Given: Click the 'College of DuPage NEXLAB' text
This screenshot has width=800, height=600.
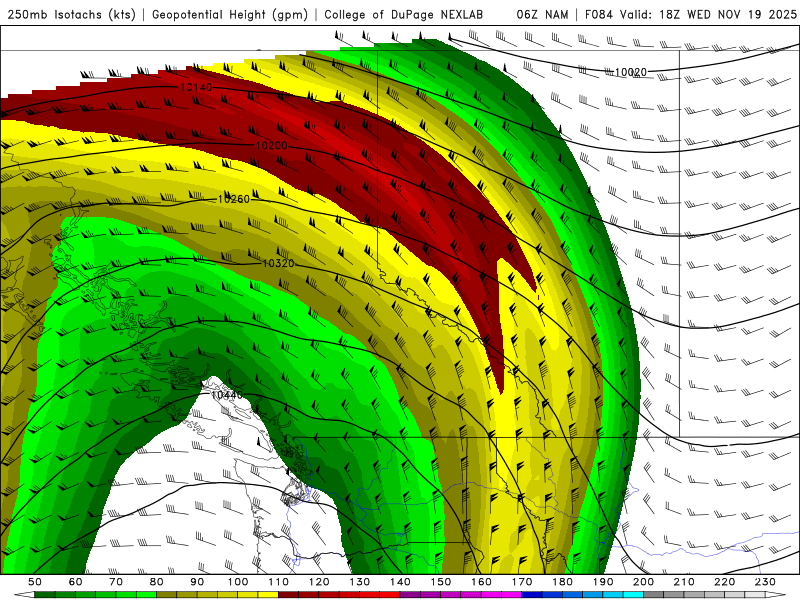Looking at the screenshot, I should (404, 15).
